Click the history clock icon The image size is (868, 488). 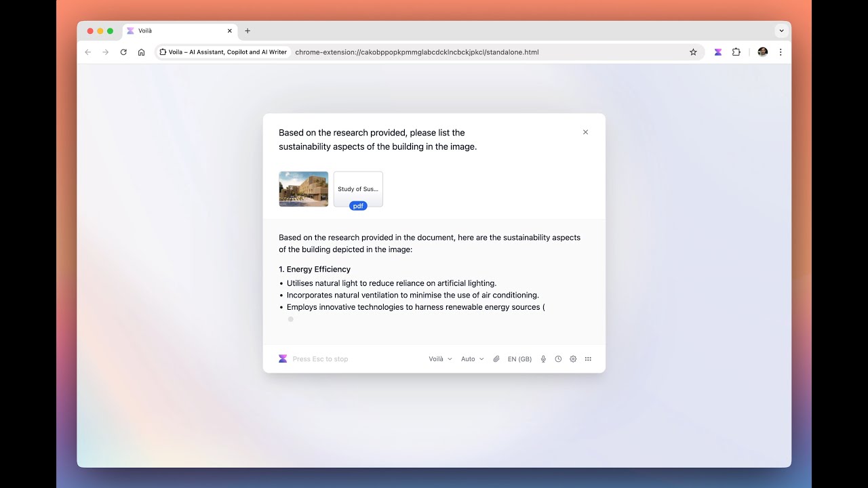558,359
